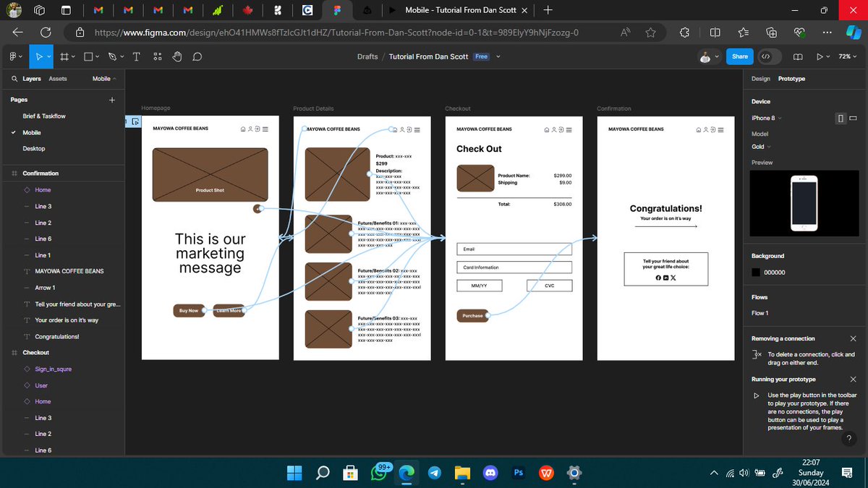Click the Flow 1 starting point marker
868x488 pixels.
click(x=132, y=121)
